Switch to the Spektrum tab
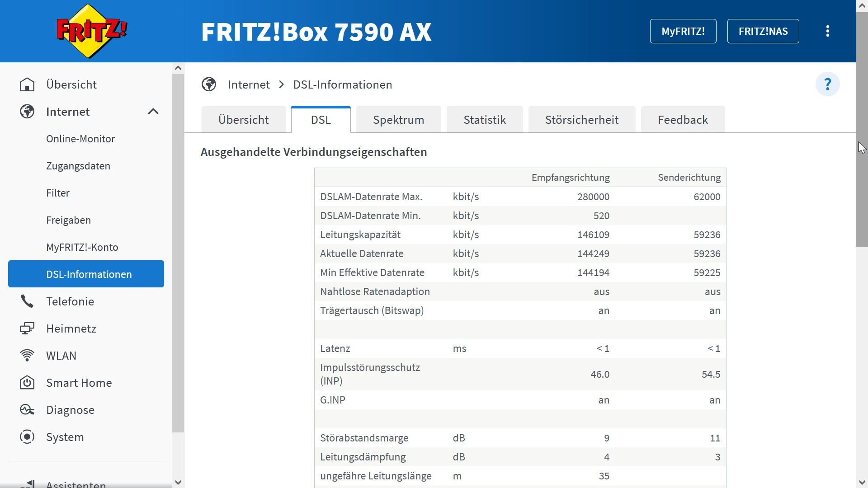 tap(398, 120)
